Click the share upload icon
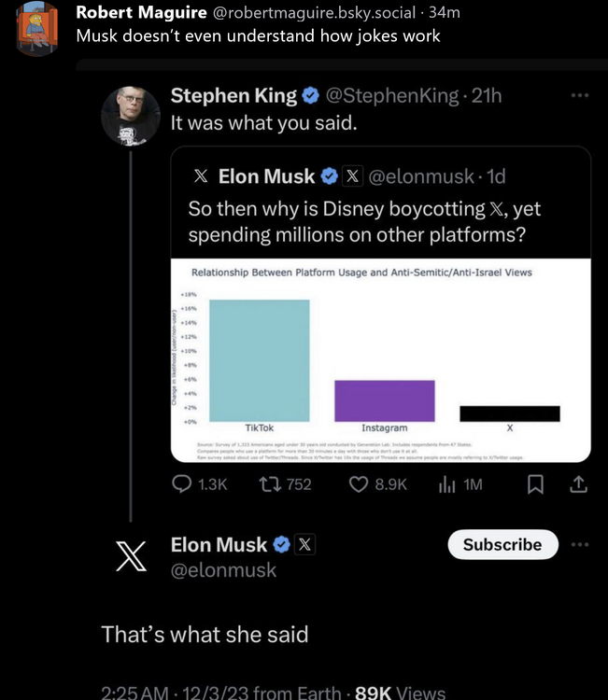The width and height of the screenshot is (608, 700). click(x=577, y=483)
